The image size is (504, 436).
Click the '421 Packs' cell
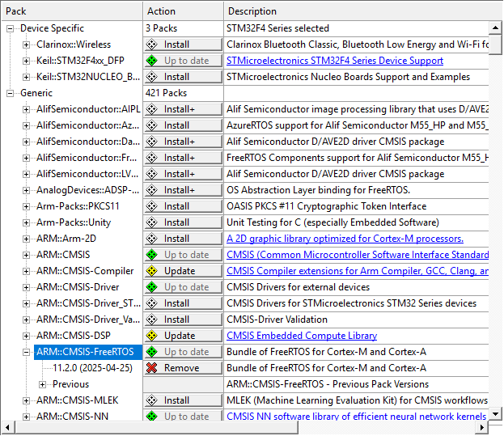coord(166,93)
